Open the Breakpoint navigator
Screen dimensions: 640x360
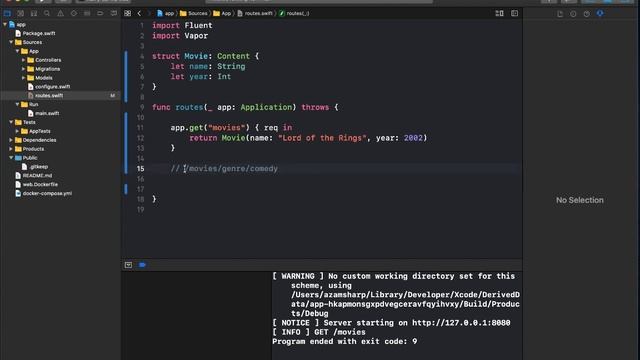(x=100, y=13)
